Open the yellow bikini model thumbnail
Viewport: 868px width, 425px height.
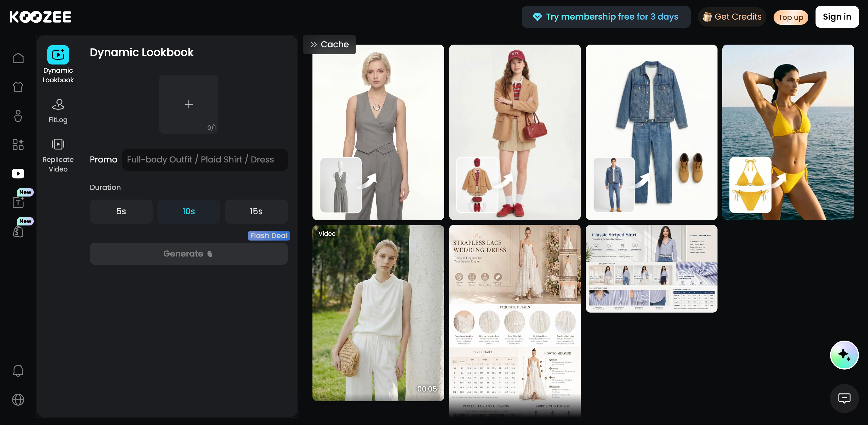pos(788,132)
